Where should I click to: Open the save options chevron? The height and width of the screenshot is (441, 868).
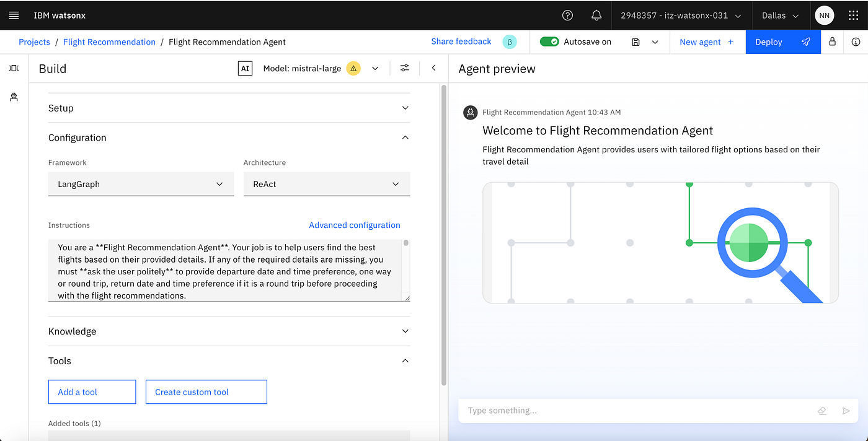(x=655, y=42)
